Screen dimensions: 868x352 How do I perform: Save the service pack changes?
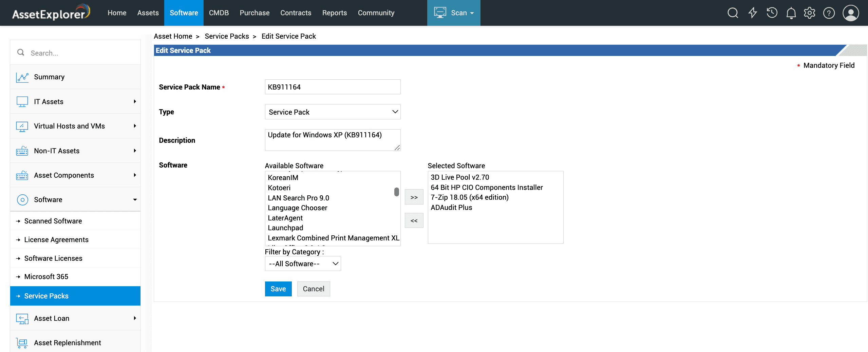(x=278, y=289)
